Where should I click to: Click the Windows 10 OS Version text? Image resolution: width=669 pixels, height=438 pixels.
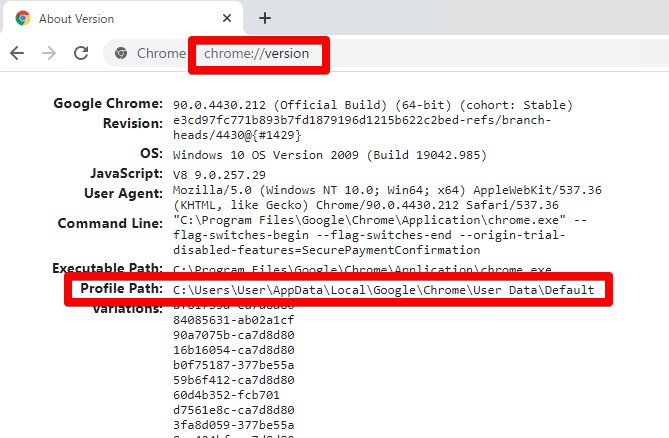tap(329, 155)
